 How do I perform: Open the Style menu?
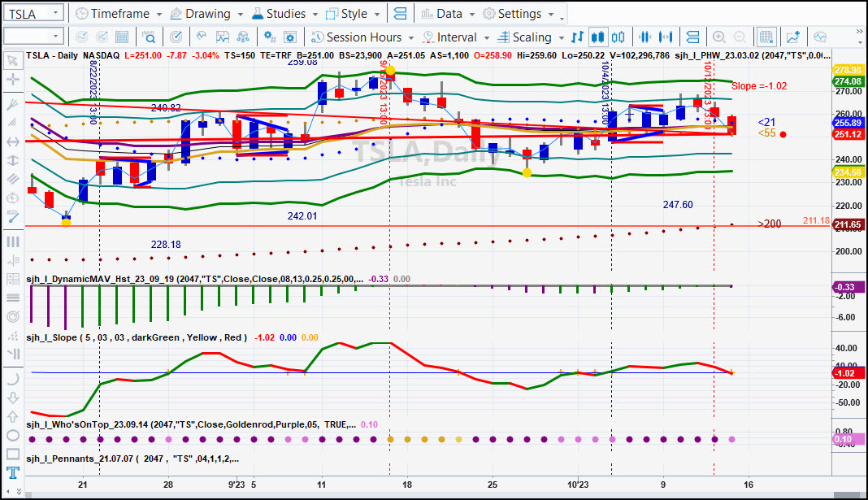354,13
